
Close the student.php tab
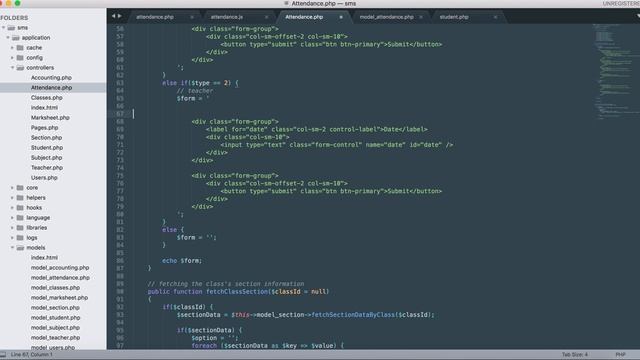pyautogui.click(x=496, y=17)
